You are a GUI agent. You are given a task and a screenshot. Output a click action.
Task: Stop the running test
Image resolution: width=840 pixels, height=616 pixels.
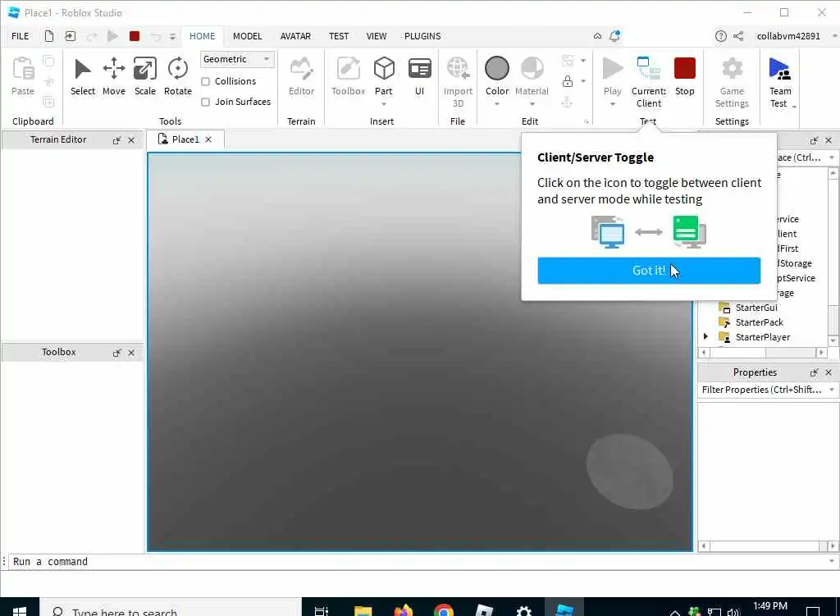684,76
